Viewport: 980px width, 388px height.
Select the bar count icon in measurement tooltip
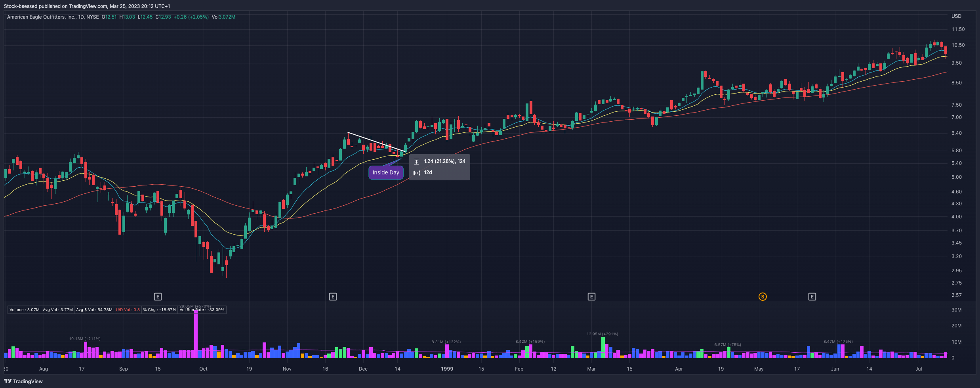click(416, 172)
